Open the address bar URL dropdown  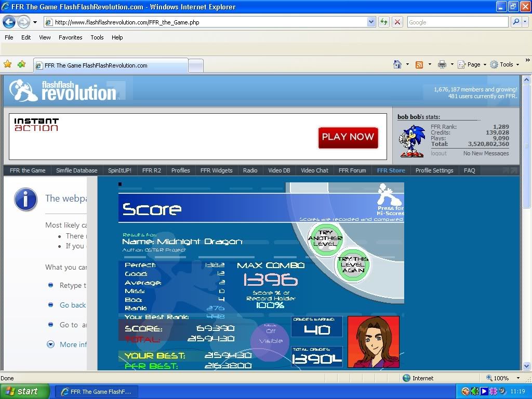[371, 22]
